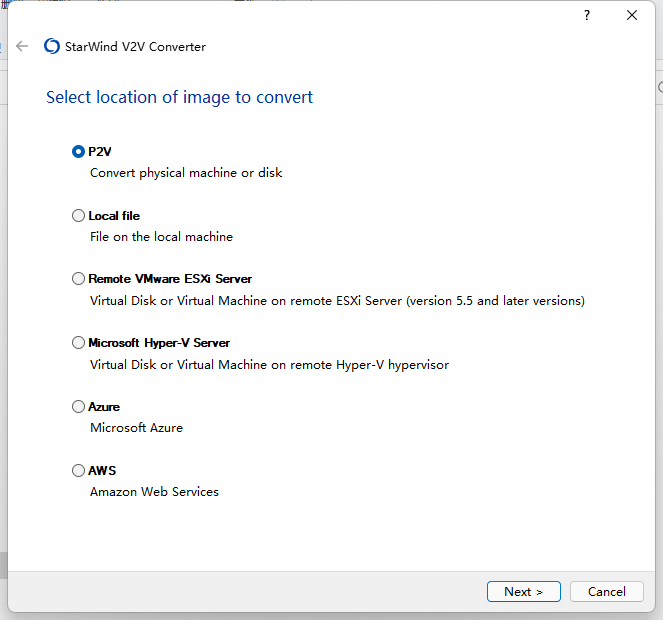Open help with the question mark
This screenshot has width=663, height=620.
pos(586,15)
